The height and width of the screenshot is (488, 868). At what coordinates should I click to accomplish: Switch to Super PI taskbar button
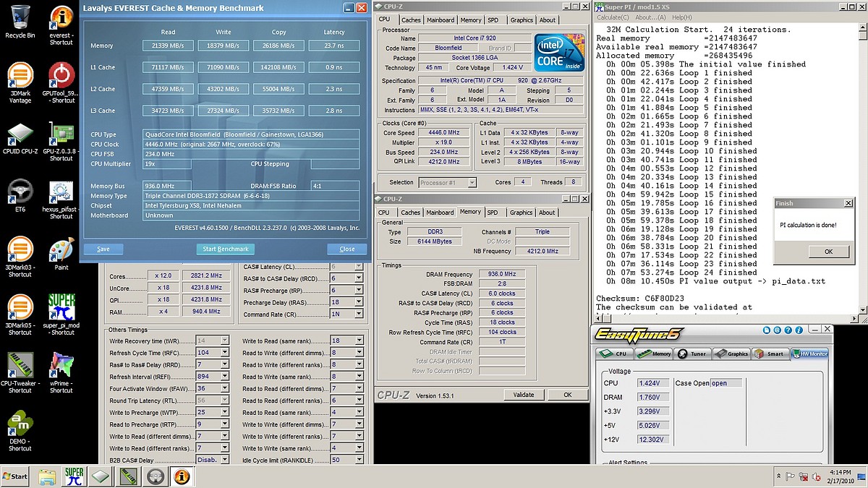[74, 476]
